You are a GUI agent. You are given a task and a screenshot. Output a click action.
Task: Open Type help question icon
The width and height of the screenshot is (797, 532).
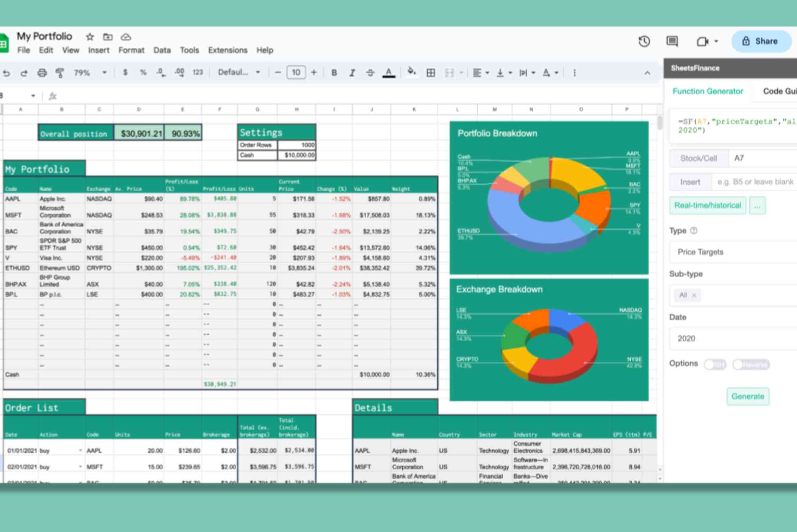(694, 231)
